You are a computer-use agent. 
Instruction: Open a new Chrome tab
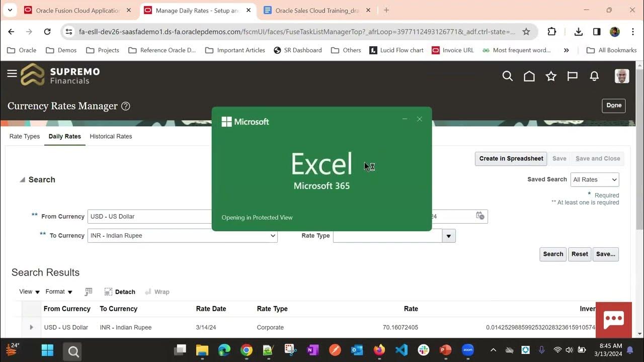pyautogui.click(x=386, y=10)
